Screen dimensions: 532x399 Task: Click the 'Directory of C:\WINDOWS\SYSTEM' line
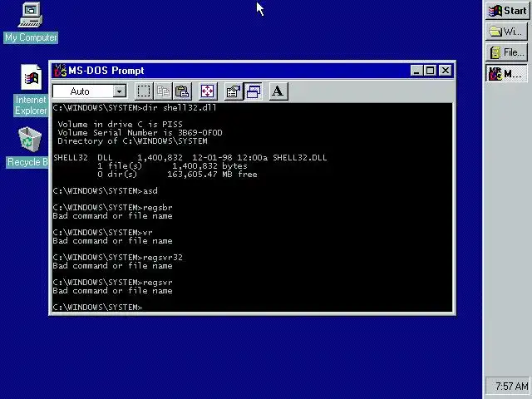tap(132, 141)
